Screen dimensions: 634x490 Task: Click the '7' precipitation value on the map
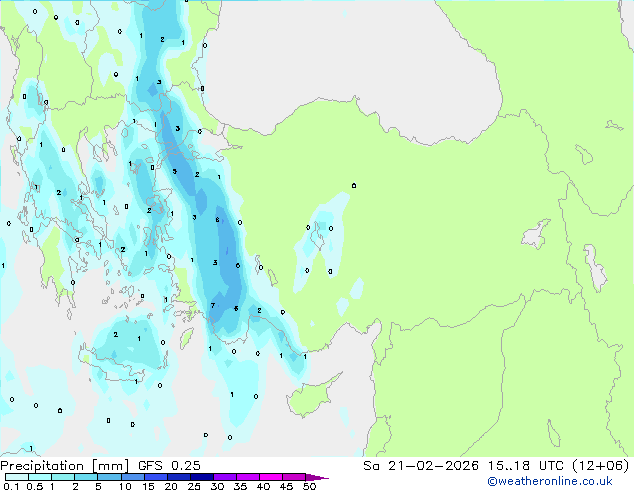(213, 306)
